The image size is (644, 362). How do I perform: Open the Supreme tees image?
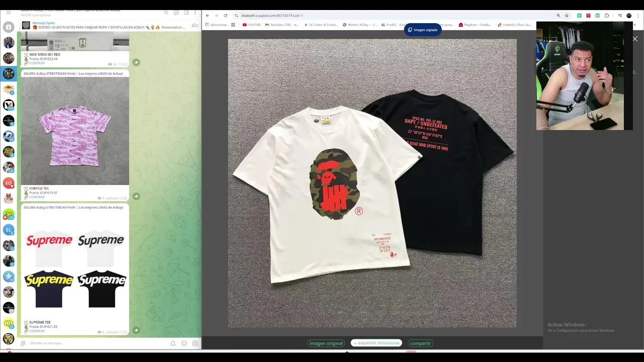(x=75, y=265)
